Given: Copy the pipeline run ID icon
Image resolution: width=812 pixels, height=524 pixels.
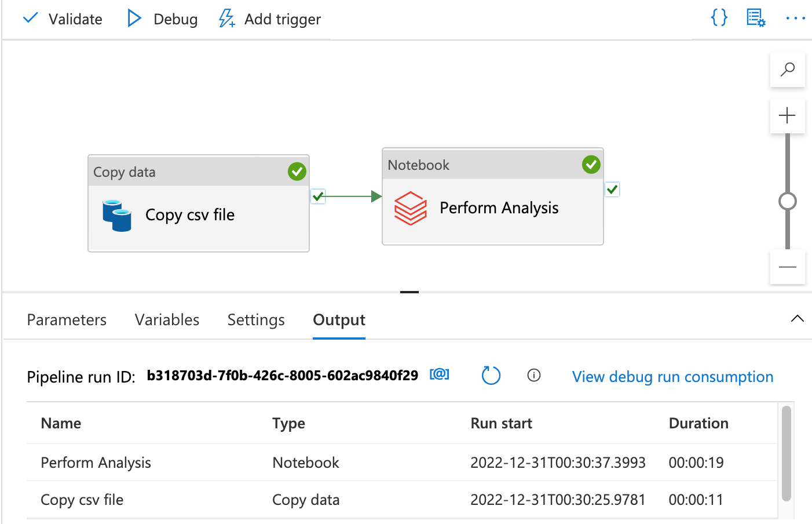Looking at the screenshot, I should 439,374.
